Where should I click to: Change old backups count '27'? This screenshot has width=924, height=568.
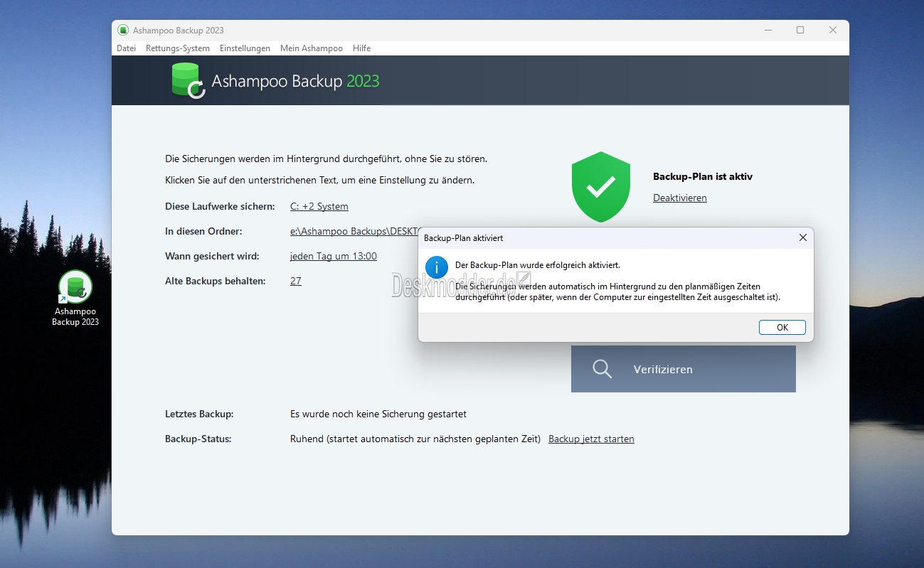(x=296, y=282)
